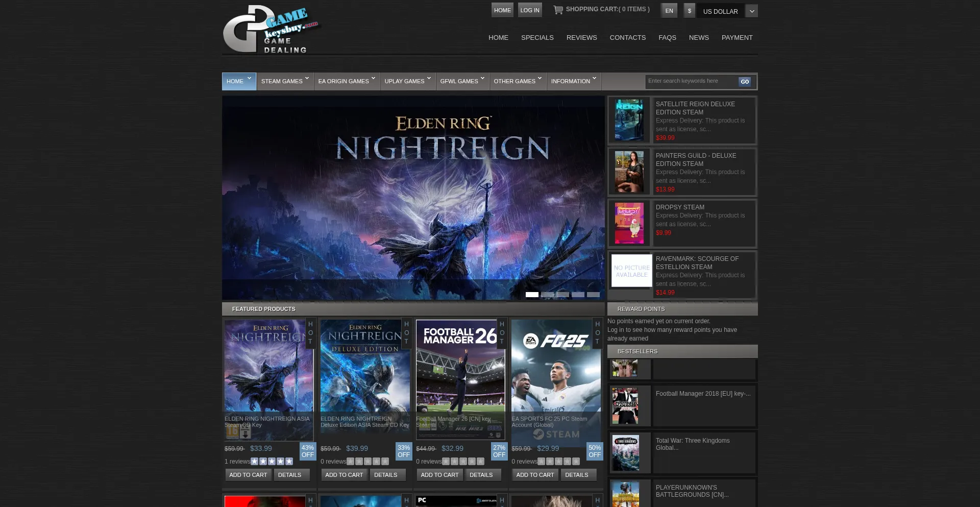Click the Elden Ring Nightreign banner

pos(413,198)
